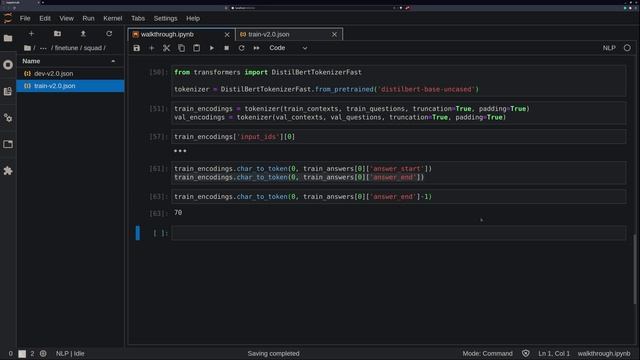Close the train-v2.0.json tab

334,35
